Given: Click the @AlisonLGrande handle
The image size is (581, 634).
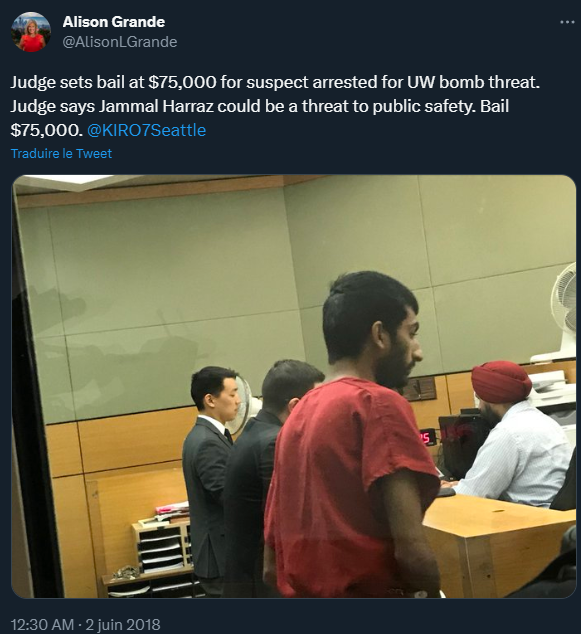Looking at the screenshot, I should [x=120, y=42].
